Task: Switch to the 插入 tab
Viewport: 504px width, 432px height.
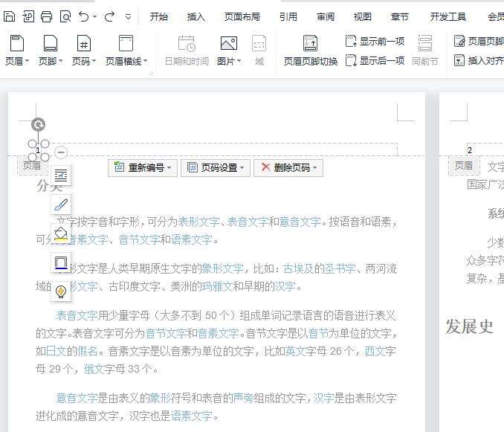Action: point(196,16)
